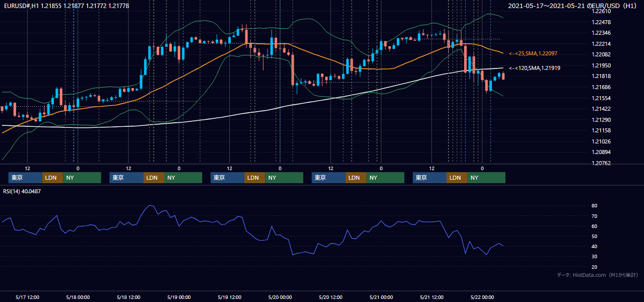644x302 pixels.
Task: Click the 1.21554 price axis label
Action: (x=601, y=98)
